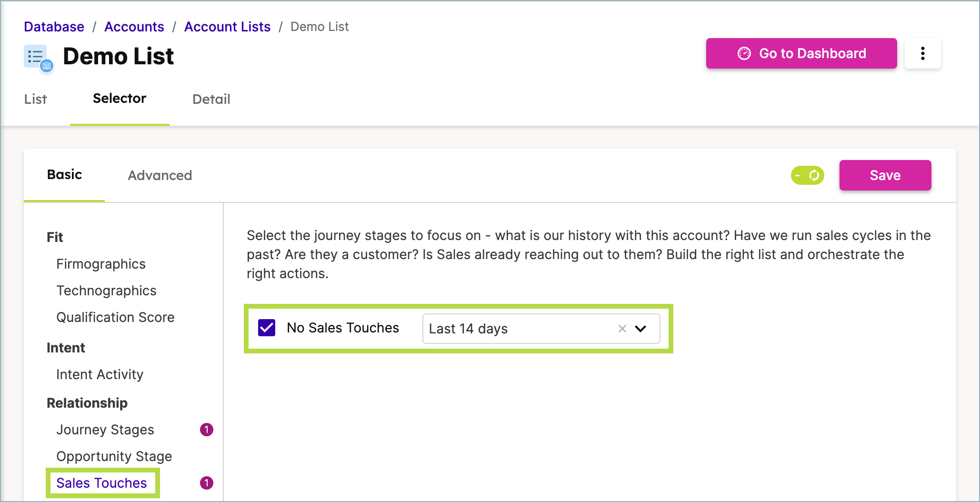Switch to the Detail tab
Image resolution: width=980 pixels, height=502 pixels.
pyautogui.click(x=211, y=99)
